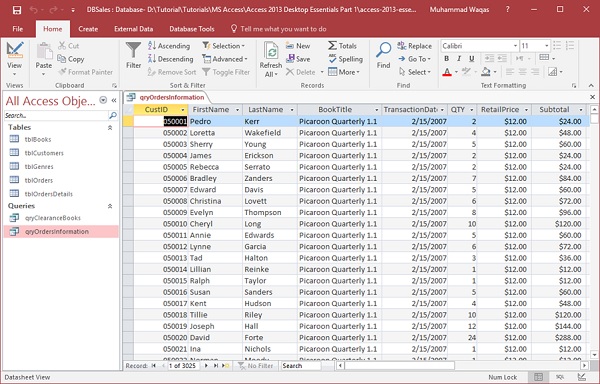Open the Database Tools tab
Viewport: 600px width, 384px height.
[192, 29]
